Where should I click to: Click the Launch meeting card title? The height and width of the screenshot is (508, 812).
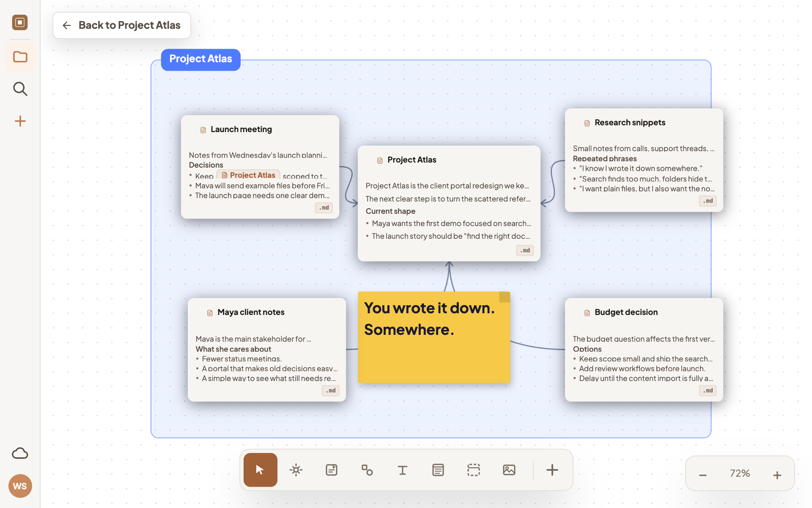(241, 130)
